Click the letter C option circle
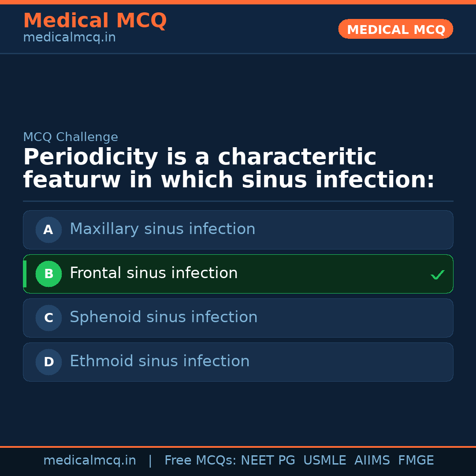 (x=48, y=318)
